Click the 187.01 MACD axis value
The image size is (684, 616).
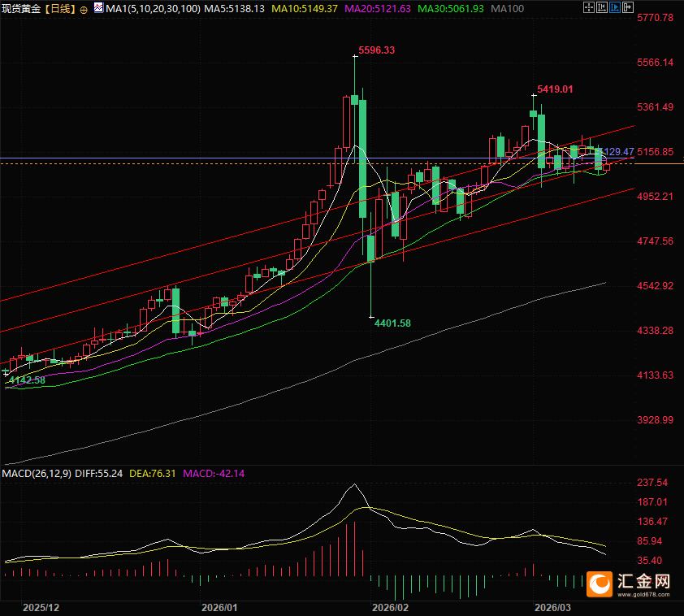click(652, 502)
